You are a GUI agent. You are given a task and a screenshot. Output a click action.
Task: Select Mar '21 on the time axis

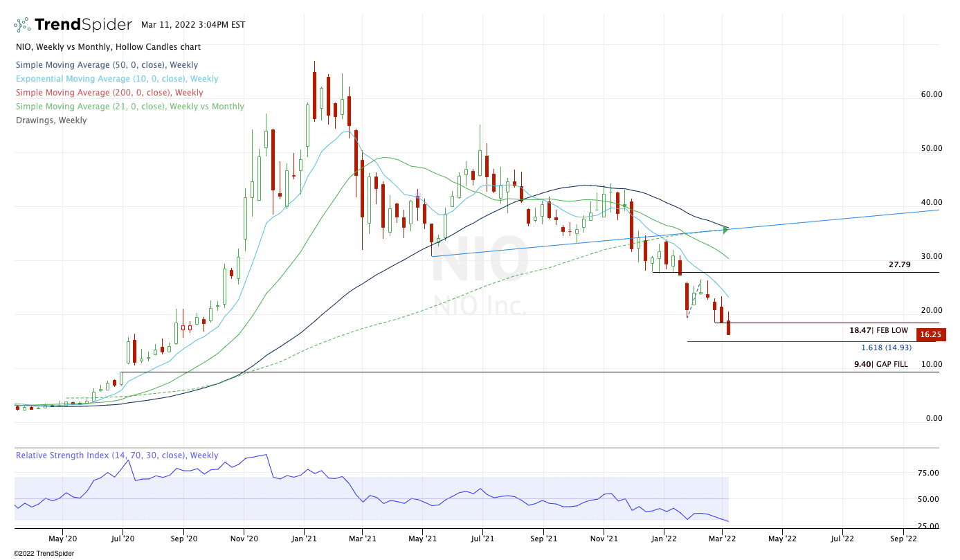362,537
